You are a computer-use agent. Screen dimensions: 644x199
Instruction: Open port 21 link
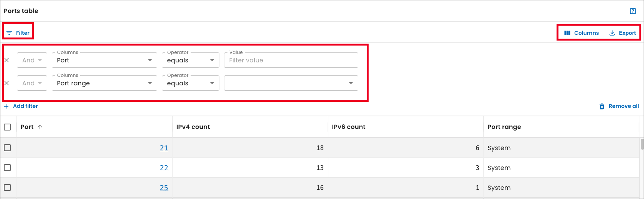[164, 148]
